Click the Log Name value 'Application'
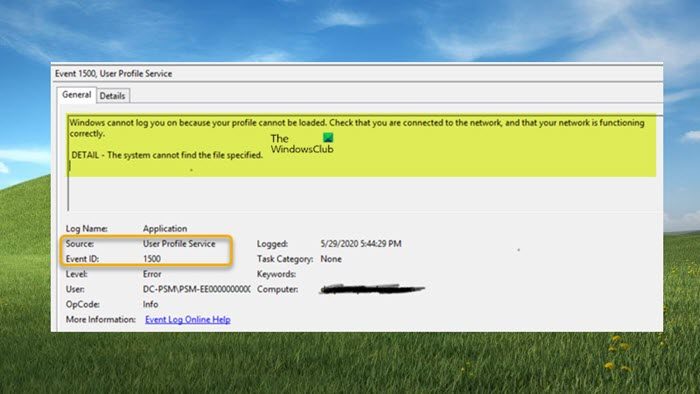 165,228
